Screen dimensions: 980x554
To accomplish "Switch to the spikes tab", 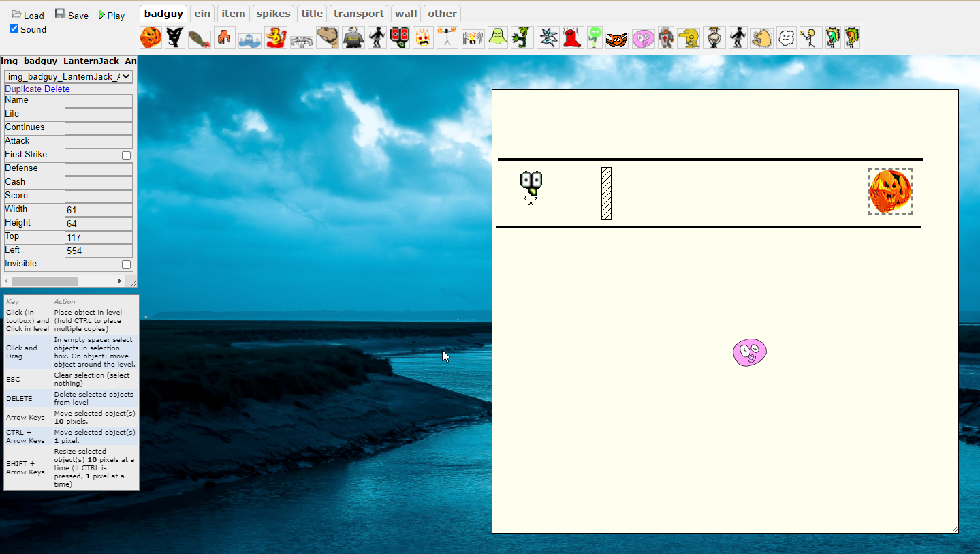I will point(273,14).
